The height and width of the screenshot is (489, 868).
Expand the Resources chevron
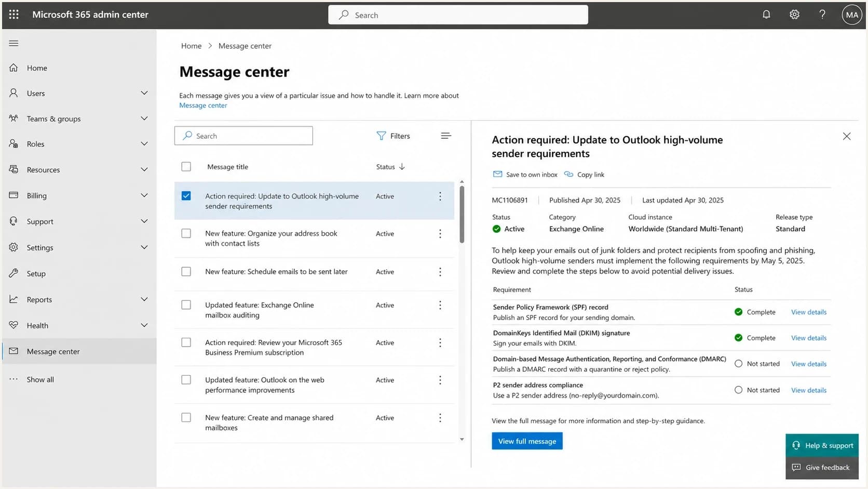point(144,169)
